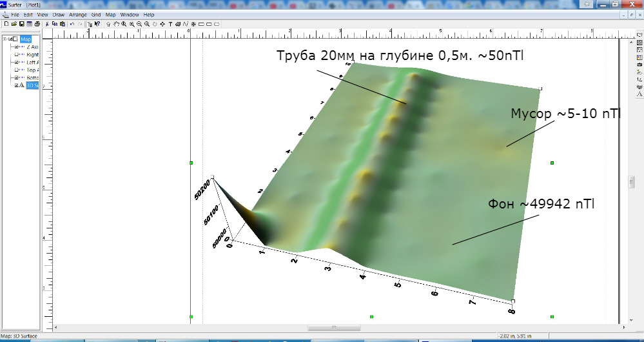Open file with folder icon

14,25
